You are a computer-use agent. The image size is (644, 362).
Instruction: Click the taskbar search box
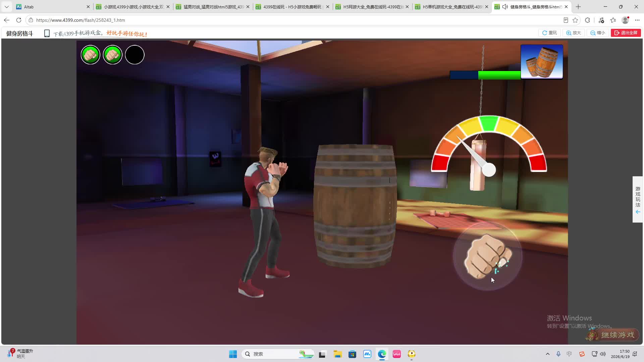(278, 354)
